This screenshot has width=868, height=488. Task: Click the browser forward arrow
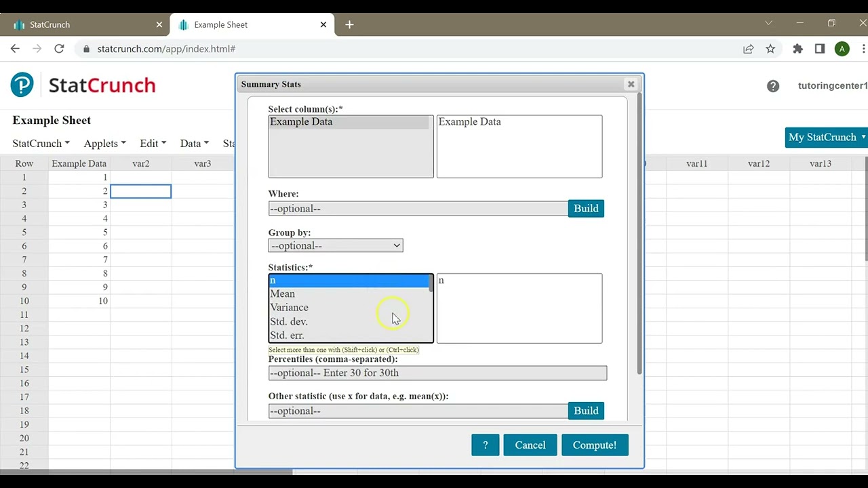point(37,49)
